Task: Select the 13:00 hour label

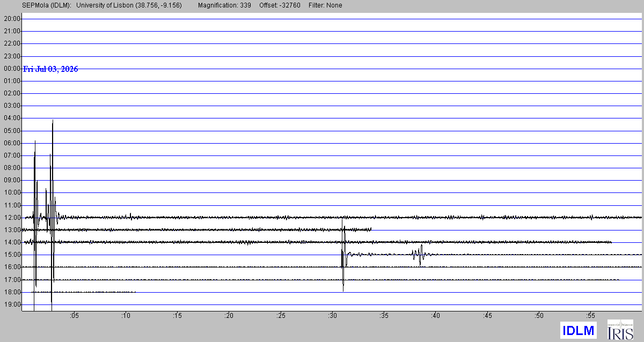Action: click(x=12, y=230)
